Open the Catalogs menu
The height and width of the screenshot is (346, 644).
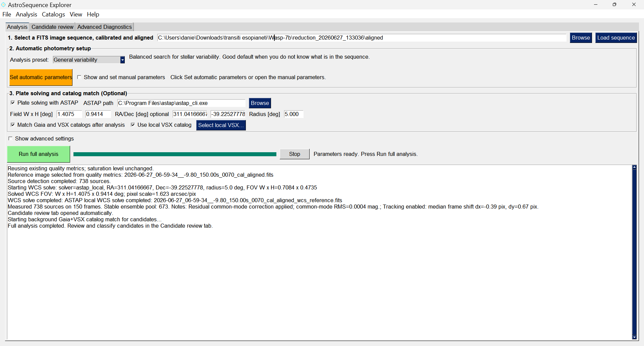[x=53, y=14]
